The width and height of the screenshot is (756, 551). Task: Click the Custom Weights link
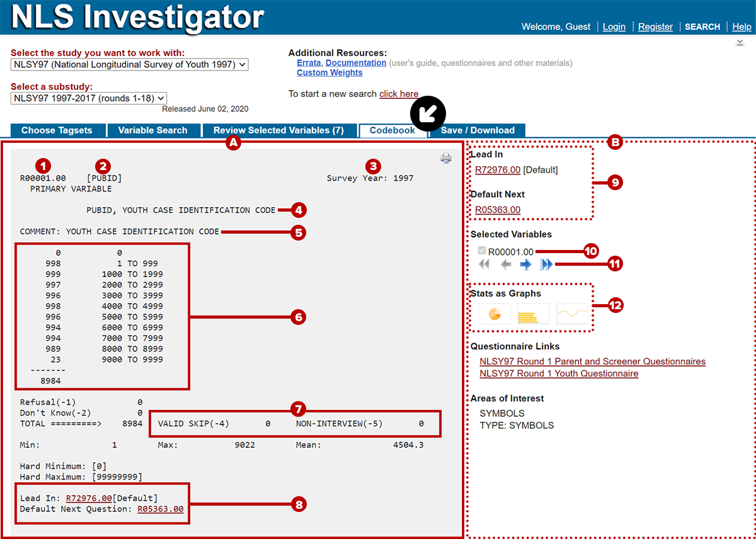pyautogui.click(x=329, y=72)
